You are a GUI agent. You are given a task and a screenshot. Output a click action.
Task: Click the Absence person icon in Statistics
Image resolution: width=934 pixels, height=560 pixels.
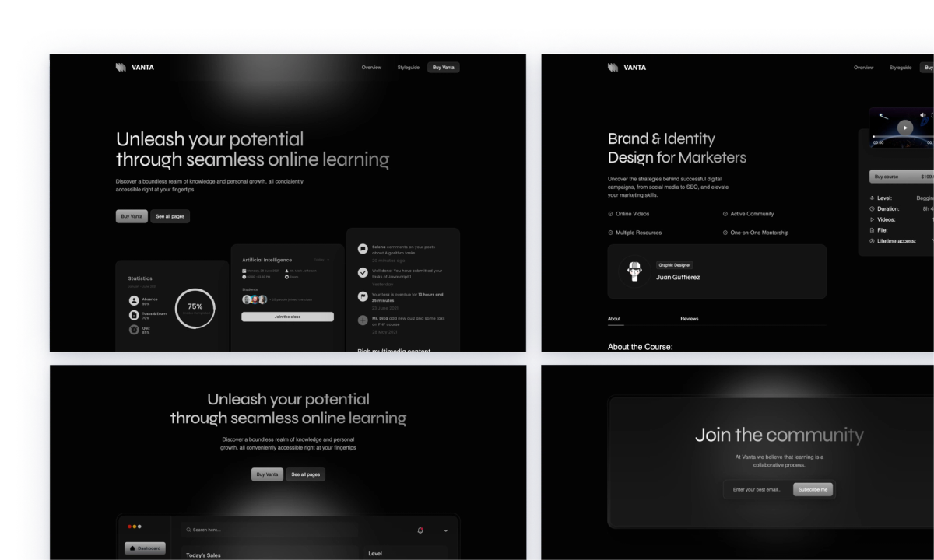134,300
